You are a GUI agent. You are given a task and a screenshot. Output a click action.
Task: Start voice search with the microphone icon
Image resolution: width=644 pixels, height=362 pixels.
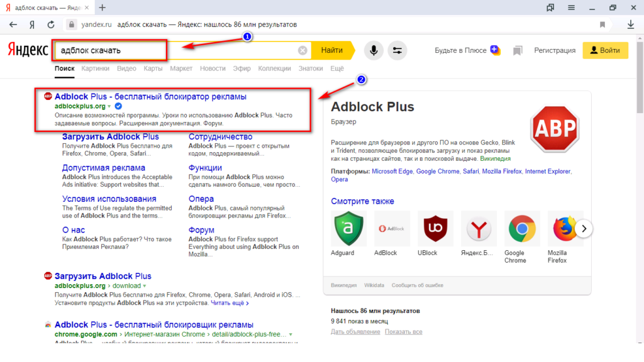point(374,50)
